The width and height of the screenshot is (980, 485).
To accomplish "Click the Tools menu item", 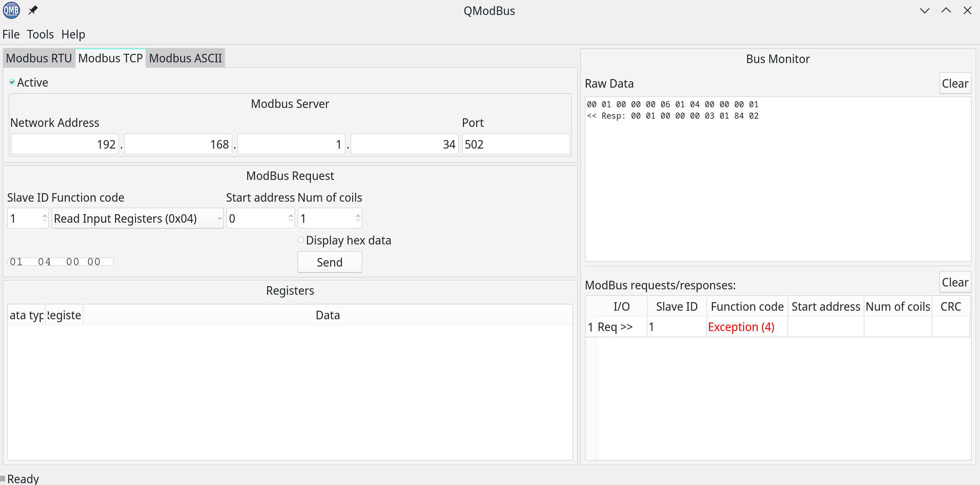I will 39,34.
